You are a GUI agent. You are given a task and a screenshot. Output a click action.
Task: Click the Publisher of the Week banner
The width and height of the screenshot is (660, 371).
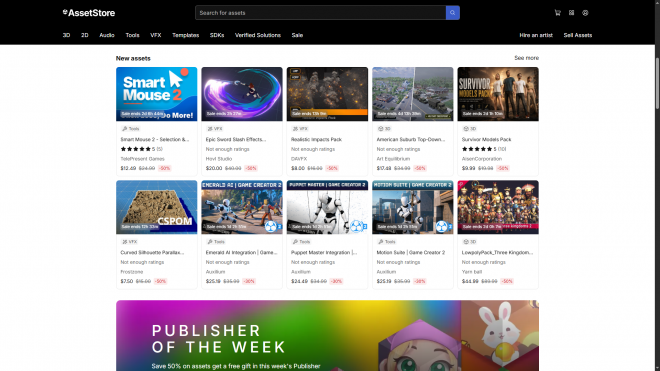327,336
